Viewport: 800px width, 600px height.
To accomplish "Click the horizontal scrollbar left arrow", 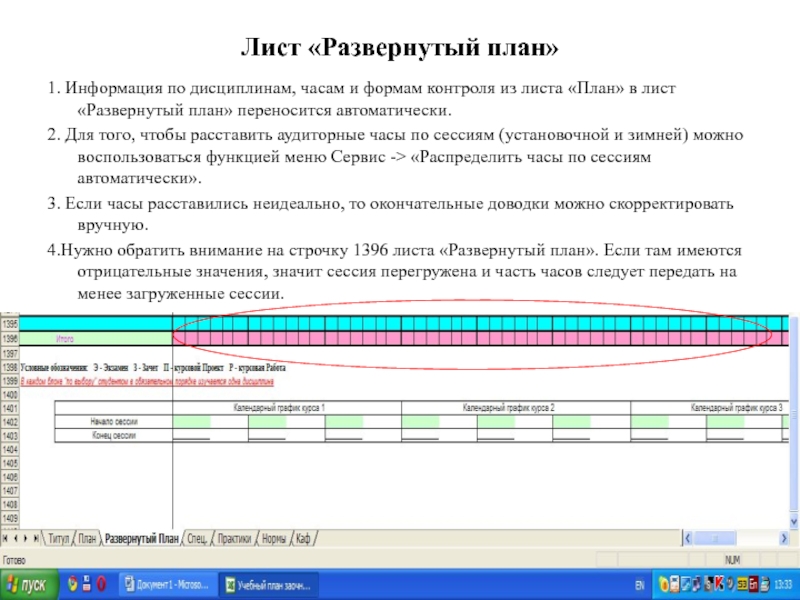I will point(688,538).
